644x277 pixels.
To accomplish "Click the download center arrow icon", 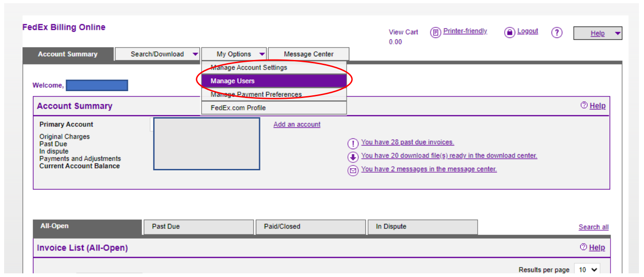I will click(352, 157).
